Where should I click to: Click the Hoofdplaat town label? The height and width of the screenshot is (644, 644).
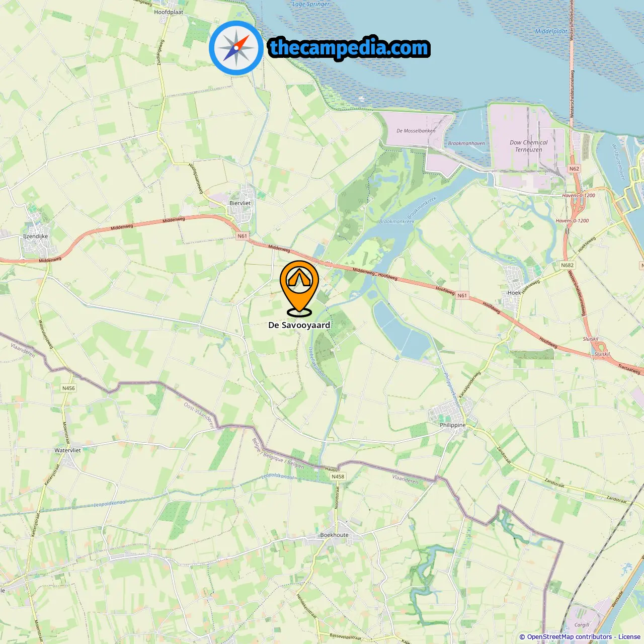(169, 12)
